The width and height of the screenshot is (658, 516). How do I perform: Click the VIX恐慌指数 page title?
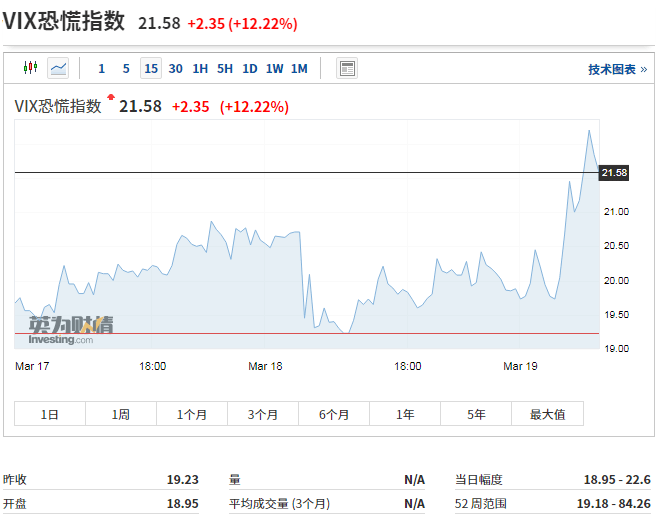pos(64,21)
